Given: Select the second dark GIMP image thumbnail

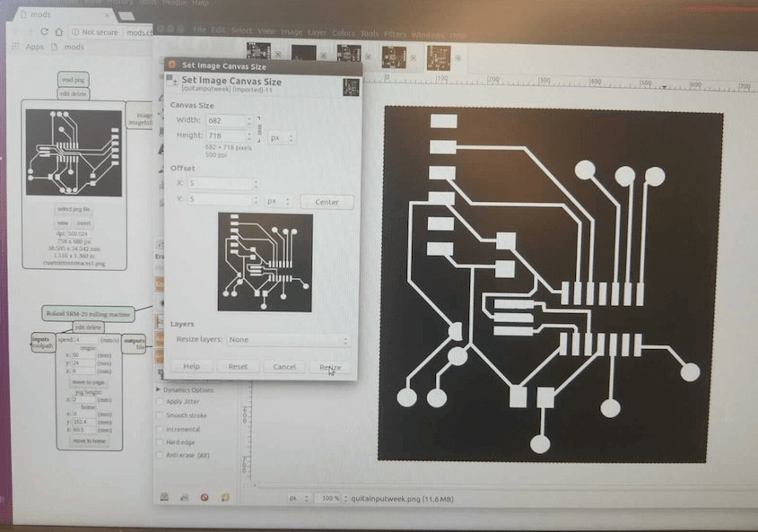Looking at the screenshot, I should click(x=303, y=55).
